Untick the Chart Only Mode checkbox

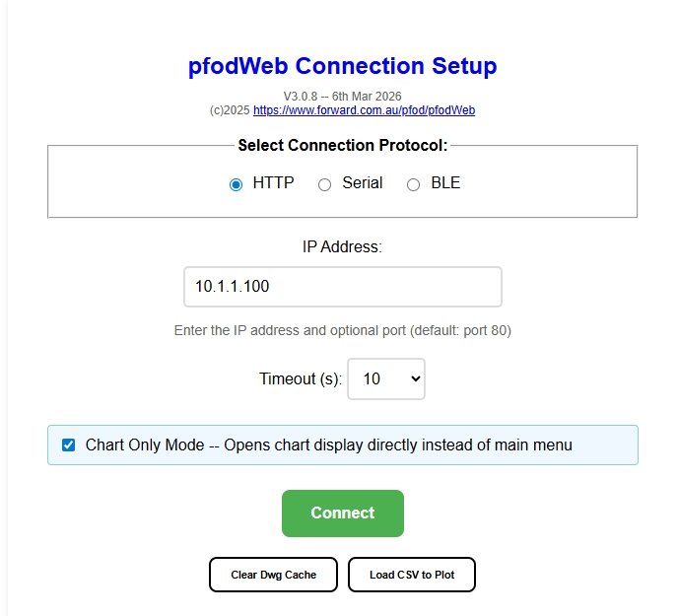[x=68, y=445]
